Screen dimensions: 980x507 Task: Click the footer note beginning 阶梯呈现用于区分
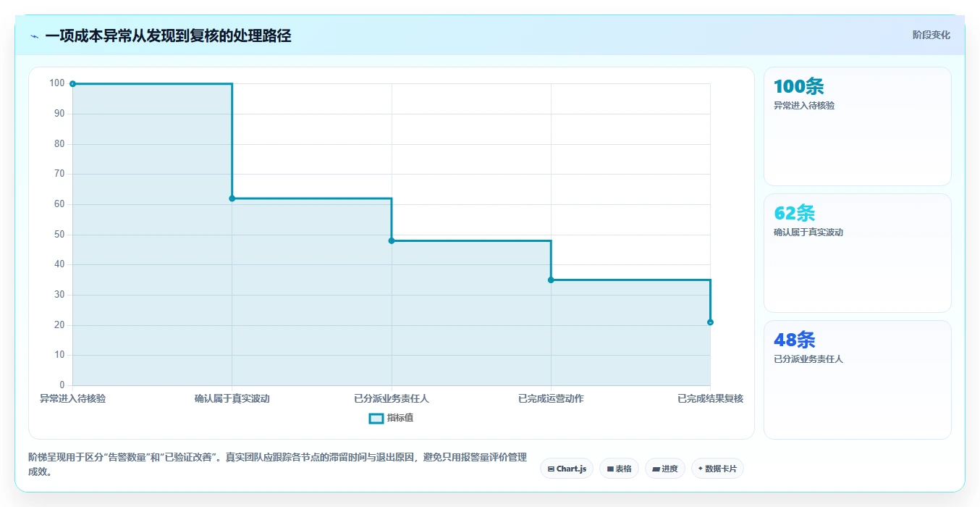pos(278,464)
